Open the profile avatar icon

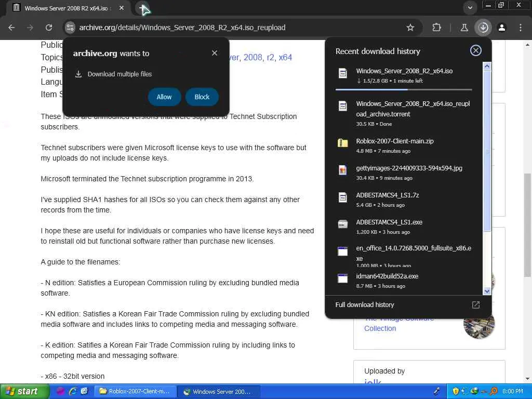[502, 28]
